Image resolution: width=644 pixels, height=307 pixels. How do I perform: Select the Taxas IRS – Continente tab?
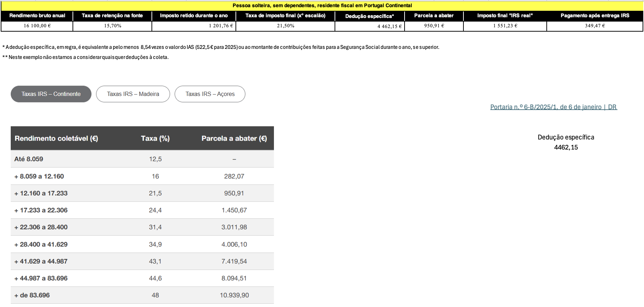click(x=51, y=94)
